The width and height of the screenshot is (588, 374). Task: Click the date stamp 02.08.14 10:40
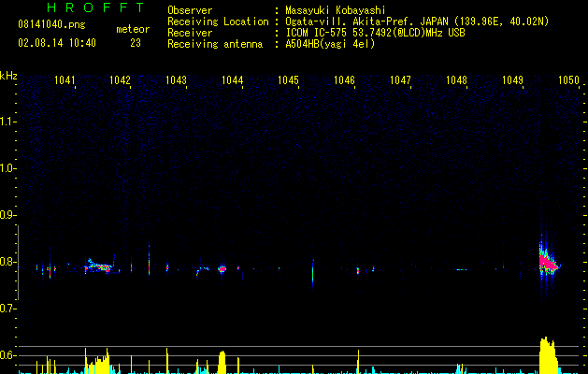click(57, 43)
